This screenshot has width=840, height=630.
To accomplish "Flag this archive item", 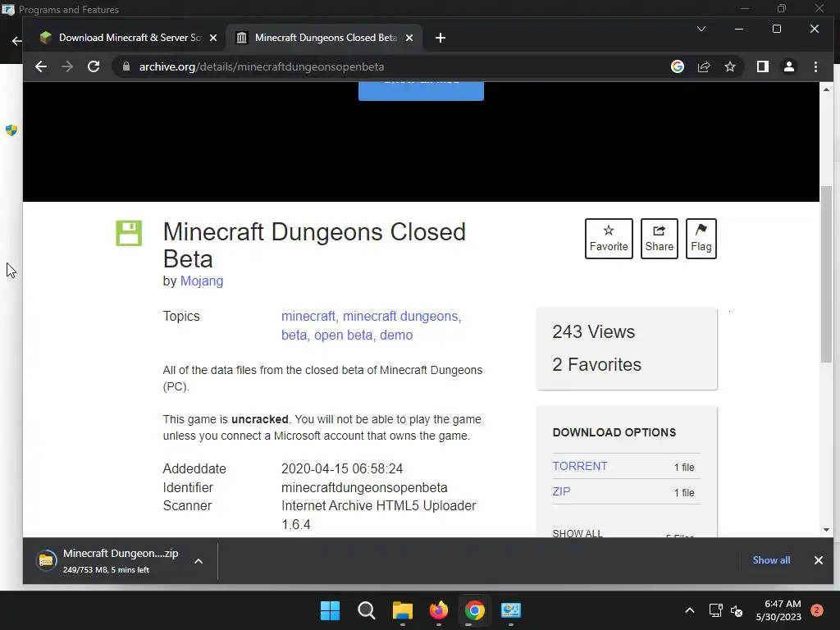I will pos(701,239).
